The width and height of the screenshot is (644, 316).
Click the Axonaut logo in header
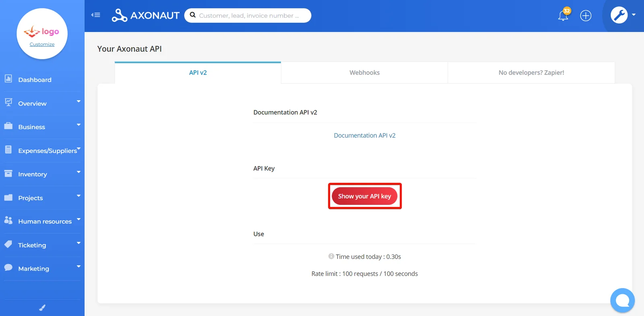click(x=145, y=15)
